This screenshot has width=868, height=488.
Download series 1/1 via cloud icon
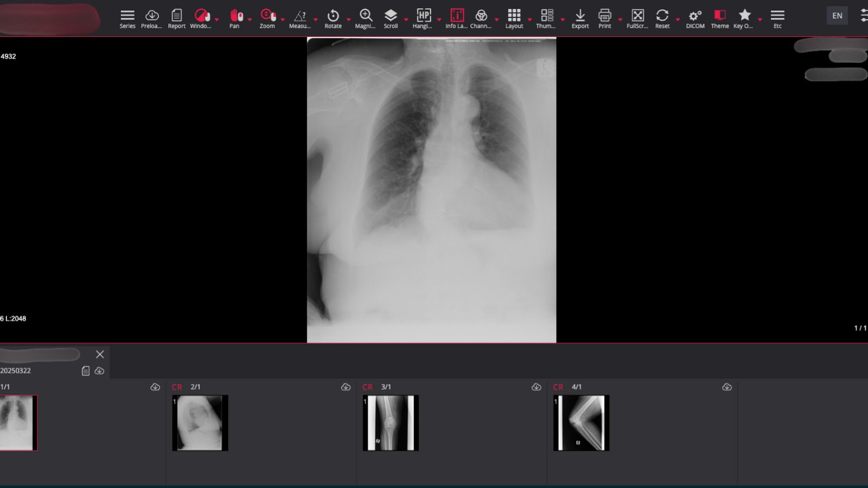(x=155, y=387)
